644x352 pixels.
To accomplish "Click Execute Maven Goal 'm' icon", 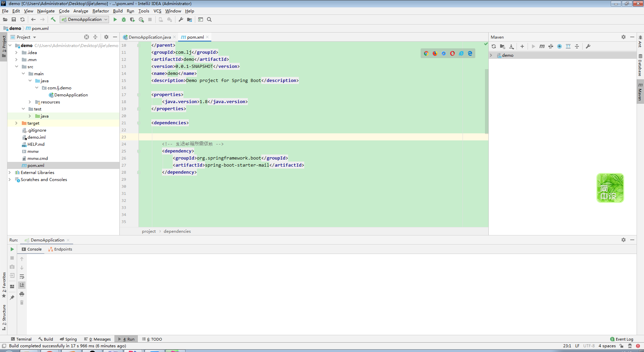I will (x=542, y=46).
